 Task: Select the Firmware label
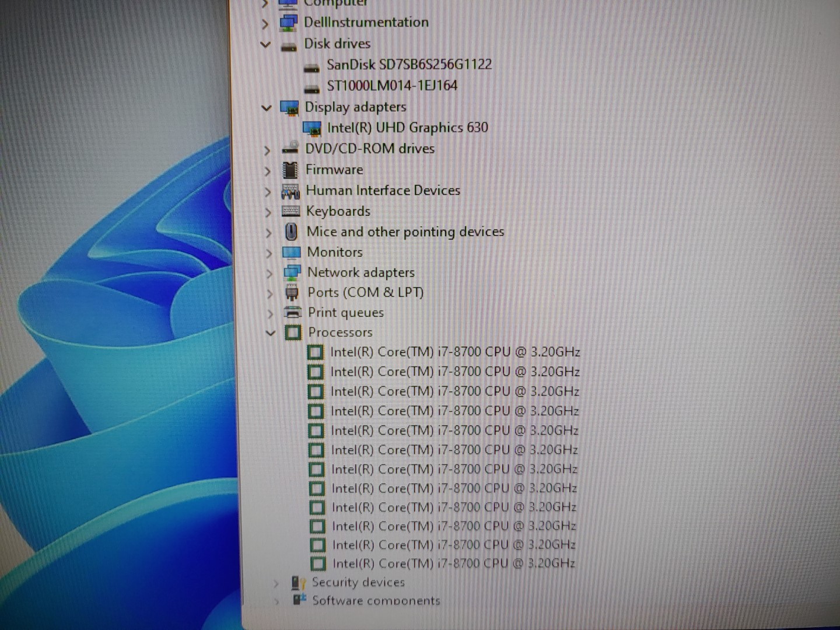click(334, 170)
